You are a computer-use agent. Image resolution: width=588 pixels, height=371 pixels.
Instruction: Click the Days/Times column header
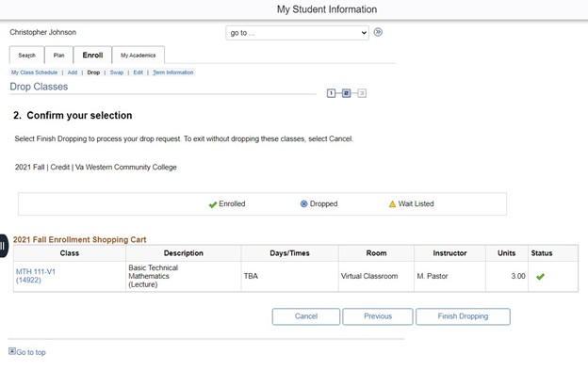289,253
